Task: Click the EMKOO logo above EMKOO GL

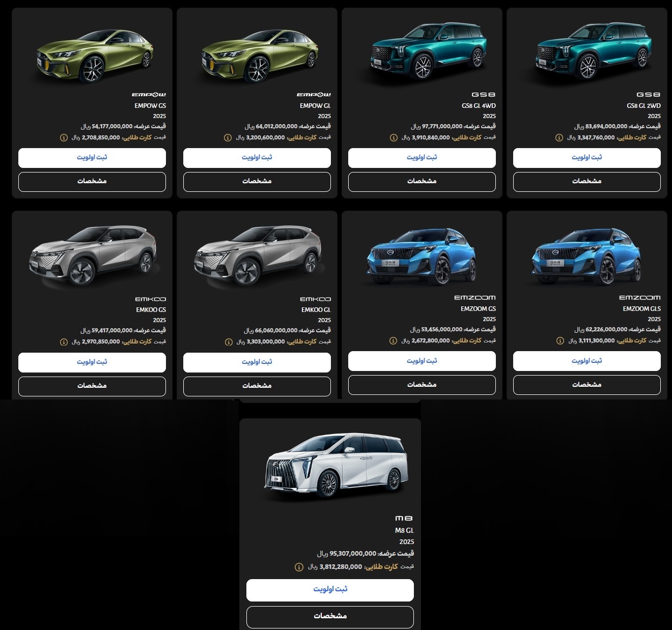Action: [316, 299]
